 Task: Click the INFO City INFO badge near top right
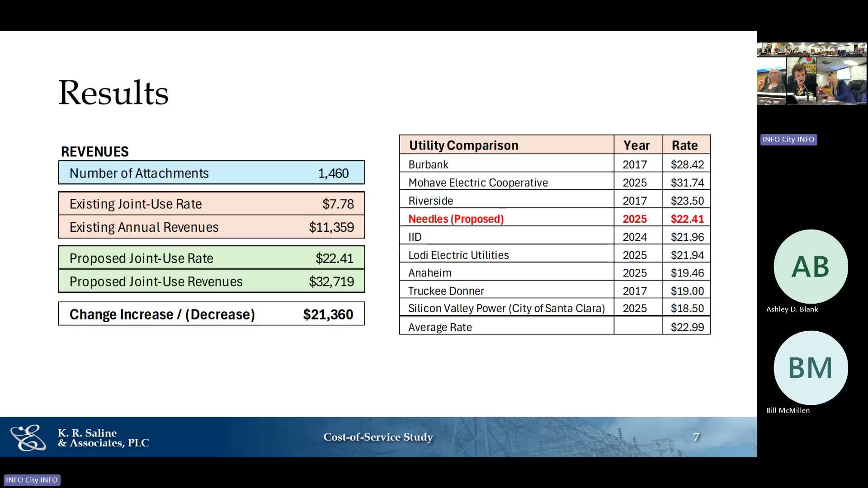coord(788,139)
